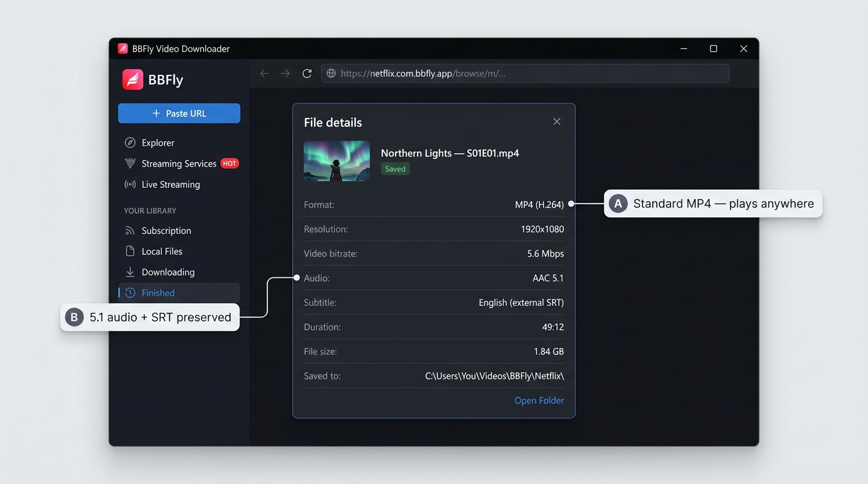This screenshot has width=868, height=484.
Task: Close the BBFly Video Downloader window
Action: pos(744,49)
